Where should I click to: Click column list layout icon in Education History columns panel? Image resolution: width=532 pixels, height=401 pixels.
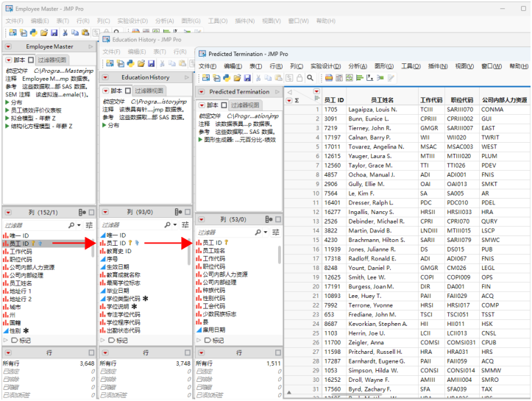pyautogui.click(x=179, y=212)
